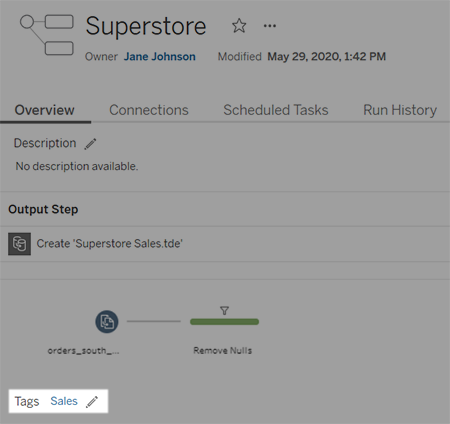Click Create 'Superstore Sales.tde' output step
450x424 pixels.
tap(110, 244)
